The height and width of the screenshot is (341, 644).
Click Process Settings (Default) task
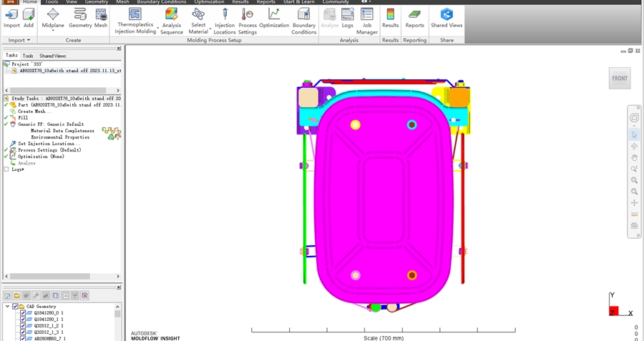[x=49, y=150]
